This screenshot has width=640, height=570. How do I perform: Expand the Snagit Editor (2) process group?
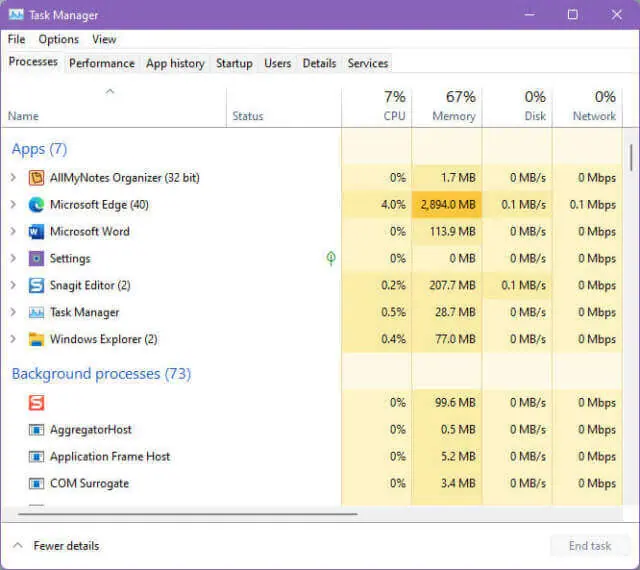pos(13,285)
